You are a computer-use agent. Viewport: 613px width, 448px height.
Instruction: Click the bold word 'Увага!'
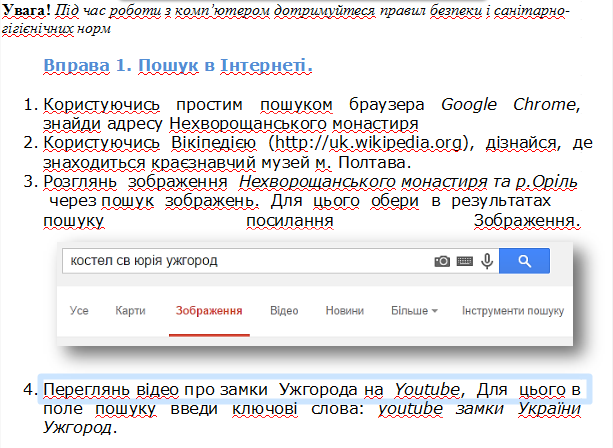coord(27,10)
